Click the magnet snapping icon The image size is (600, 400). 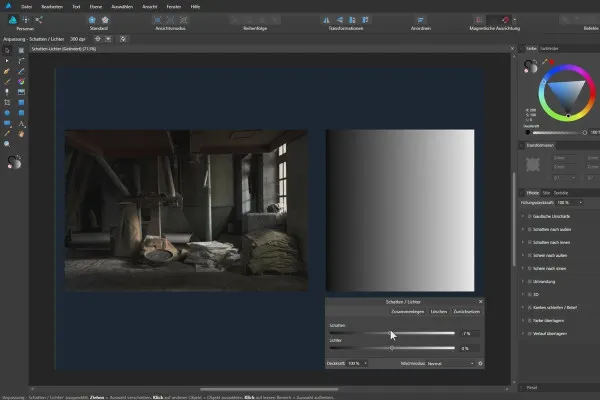pyautogui.click(x=505, y=20)
